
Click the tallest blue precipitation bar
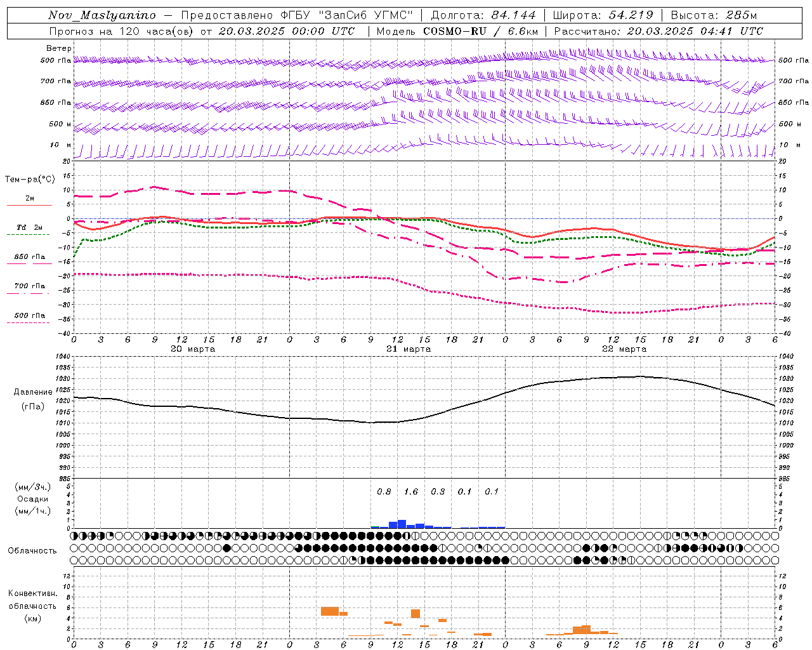402,524
